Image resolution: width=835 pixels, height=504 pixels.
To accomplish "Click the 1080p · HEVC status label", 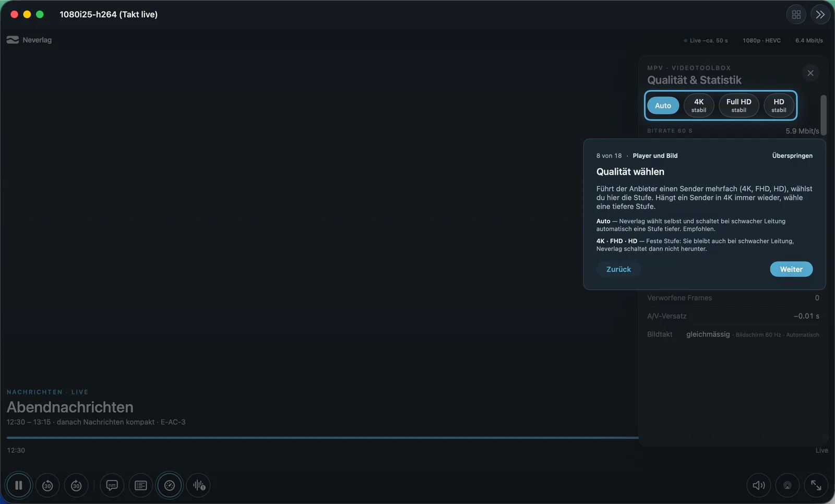I will coord(761,40).
